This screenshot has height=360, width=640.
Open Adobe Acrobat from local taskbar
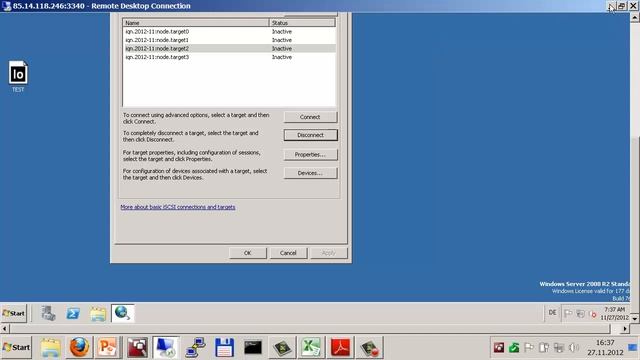340,348
